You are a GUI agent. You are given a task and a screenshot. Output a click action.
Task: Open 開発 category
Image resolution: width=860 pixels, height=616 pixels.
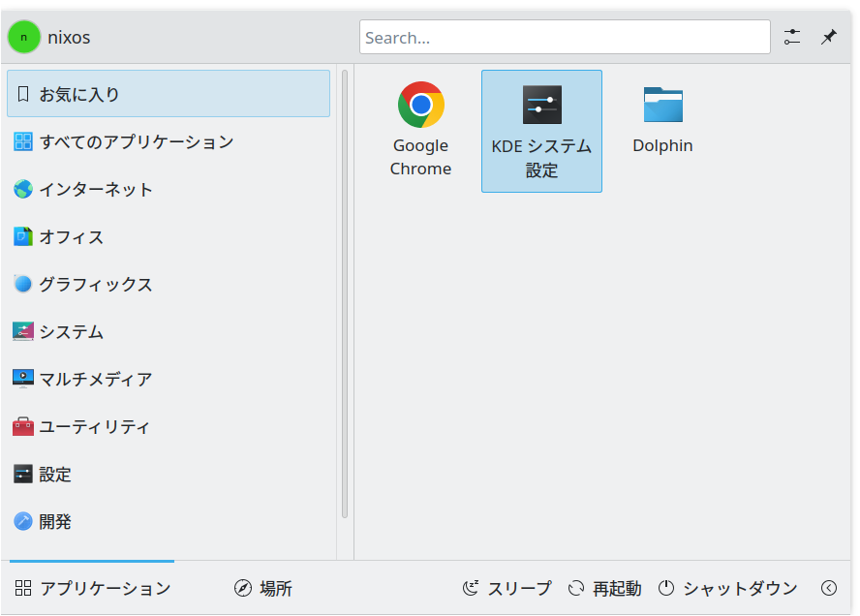[x=169, y=522]
